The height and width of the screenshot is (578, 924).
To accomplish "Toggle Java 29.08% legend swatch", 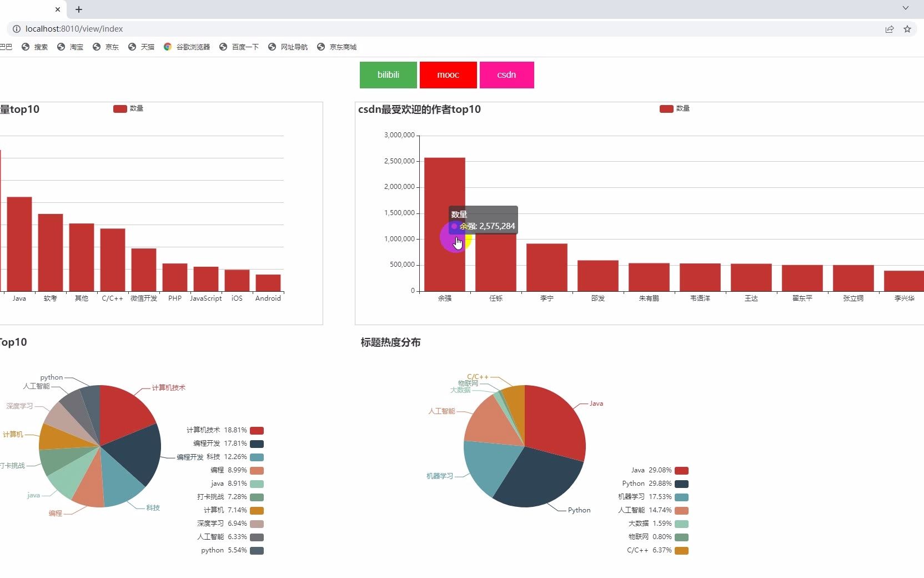I will (681, 471).
